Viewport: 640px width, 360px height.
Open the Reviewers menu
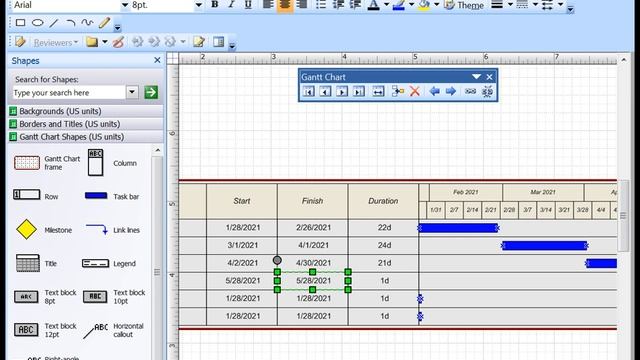56,42
